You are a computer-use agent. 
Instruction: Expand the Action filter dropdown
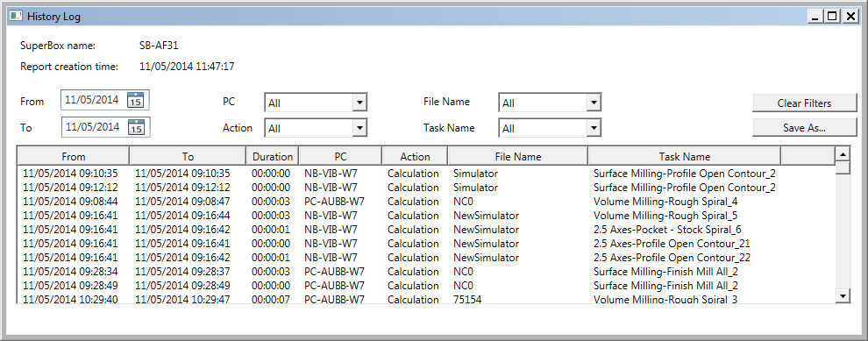(359, 128)
